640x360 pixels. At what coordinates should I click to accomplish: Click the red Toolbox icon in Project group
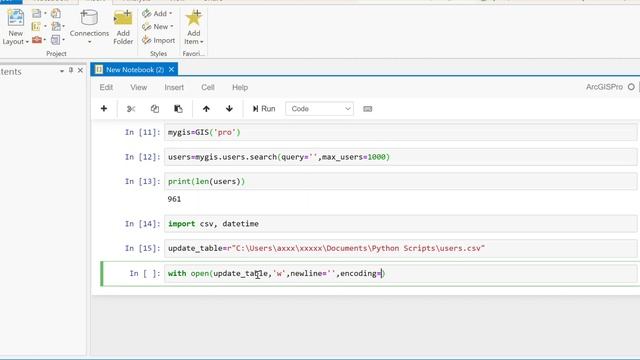tap(37, 40)
